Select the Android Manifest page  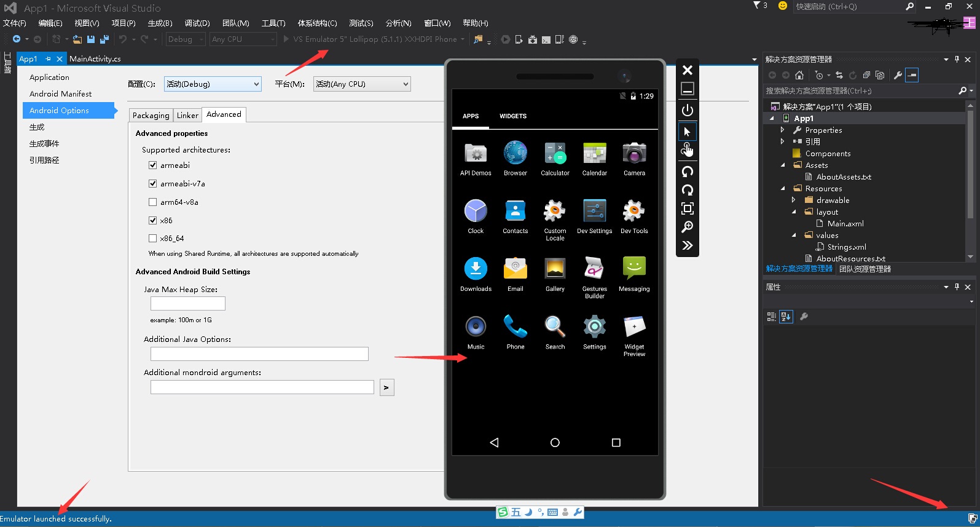coord(61,94)
